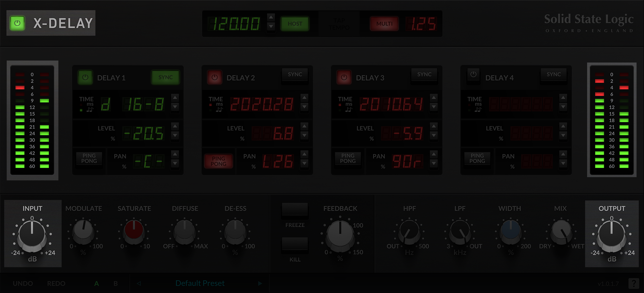Toggle Delay 3 power button
Image resolution: width=644 pixels, height=293 pixels.
click(x=344, y=77)
